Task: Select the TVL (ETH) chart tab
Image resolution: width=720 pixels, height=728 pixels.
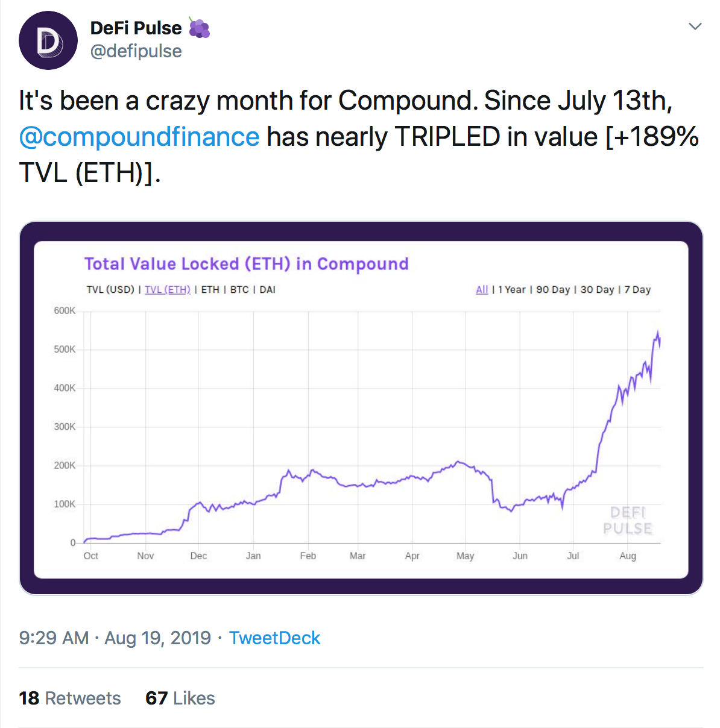Action: point(168,290)
